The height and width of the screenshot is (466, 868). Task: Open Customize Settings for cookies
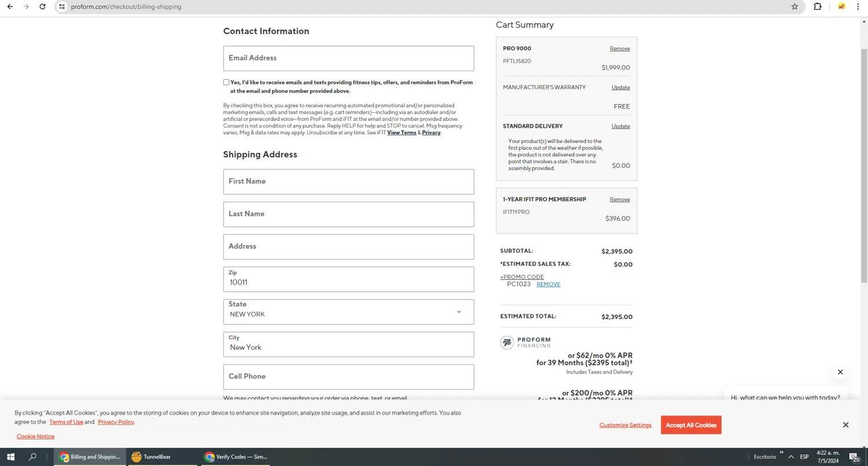pyautogui.click(x=626, y=425)
